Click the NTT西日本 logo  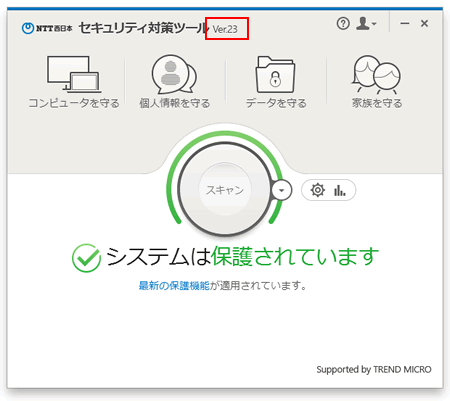coord(47,28)
